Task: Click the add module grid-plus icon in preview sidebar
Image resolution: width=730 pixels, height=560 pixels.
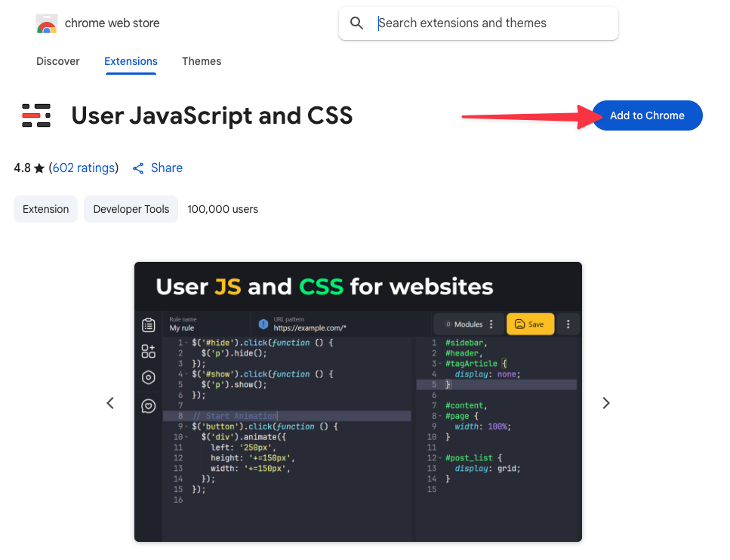Action: 149,351
